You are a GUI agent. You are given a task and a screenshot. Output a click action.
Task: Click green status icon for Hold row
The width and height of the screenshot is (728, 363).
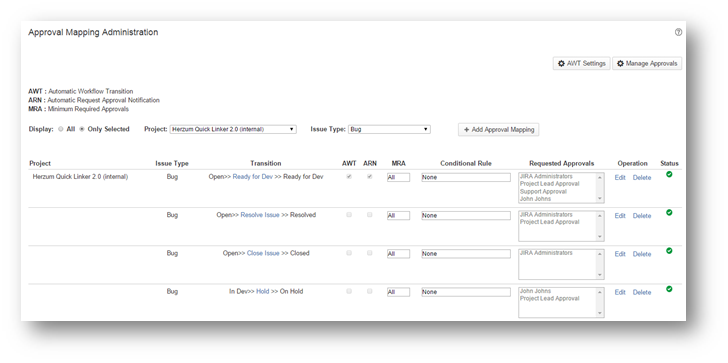coord(669,289)
